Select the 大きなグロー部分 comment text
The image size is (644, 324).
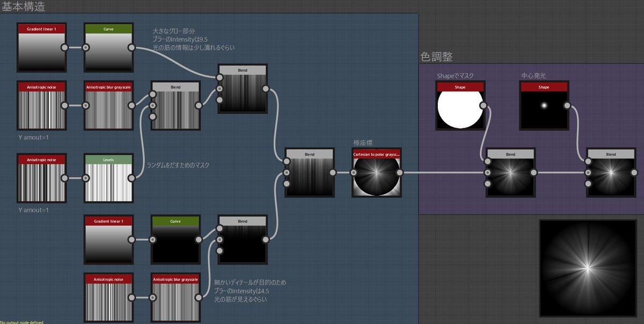(x=175, y=31)
